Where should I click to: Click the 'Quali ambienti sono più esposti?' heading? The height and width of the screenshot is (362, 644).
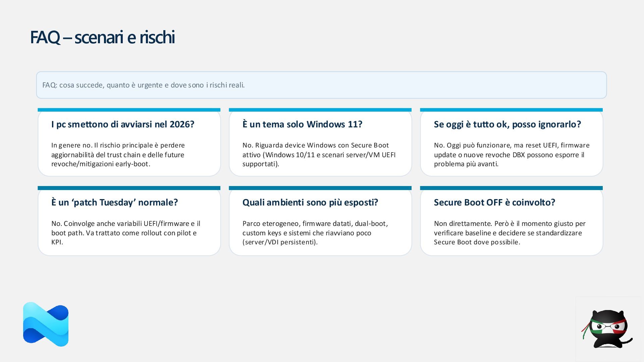tap(310, 202)
